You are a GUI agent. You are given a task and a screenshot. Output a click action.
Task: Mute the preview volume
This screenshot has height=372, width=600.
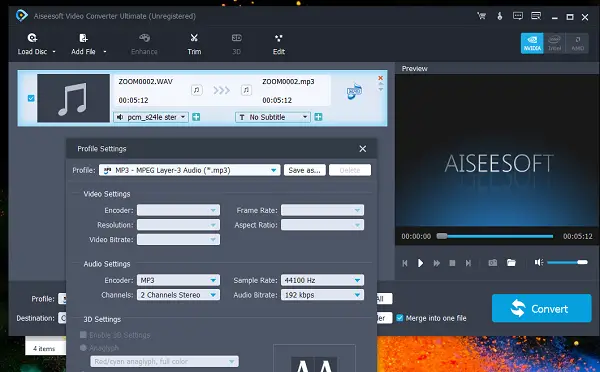539,262
